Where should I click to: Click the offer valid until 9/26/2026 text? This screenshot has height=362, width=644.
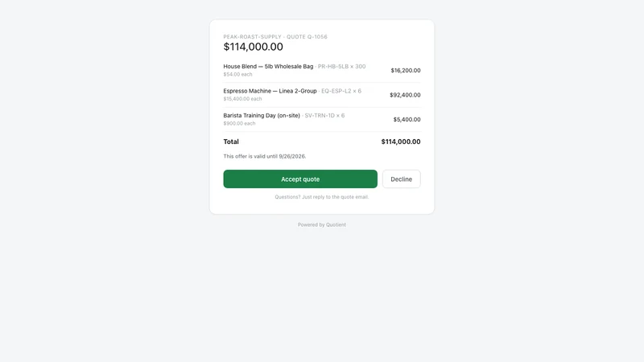click(x=265, y=156)
